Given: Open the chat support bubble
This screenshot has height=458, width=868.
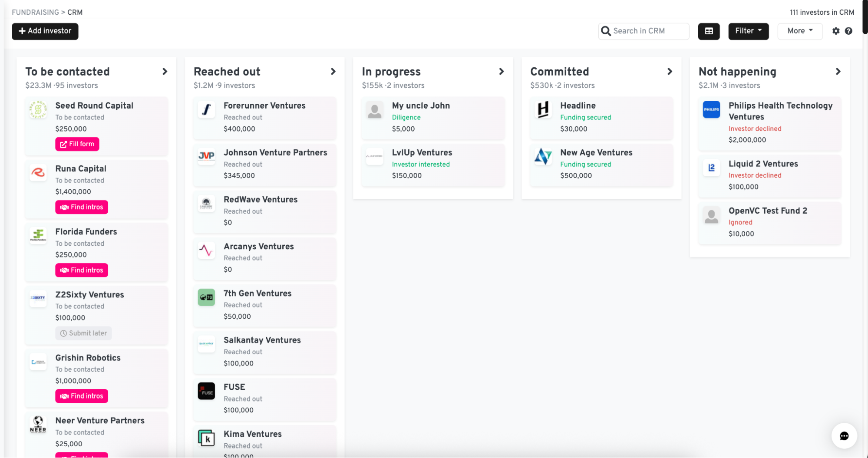Looking at the screenshot, I should coord(844,436).
